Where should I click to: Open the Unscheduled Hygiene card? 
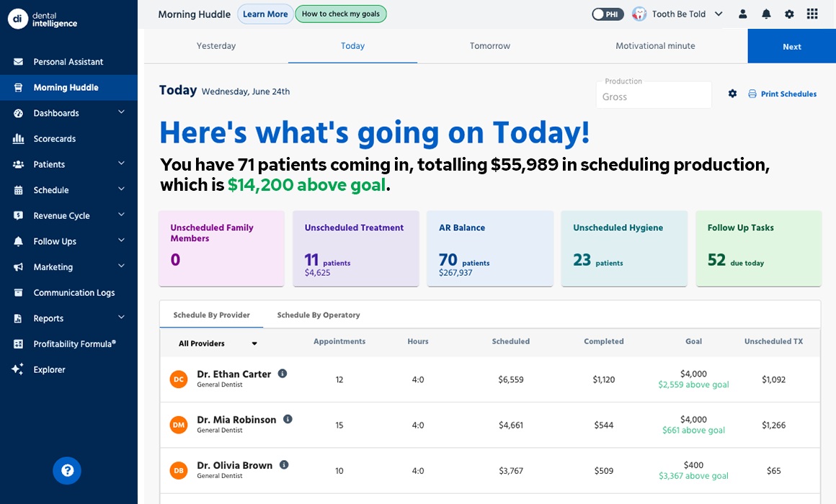click(624, 248)
